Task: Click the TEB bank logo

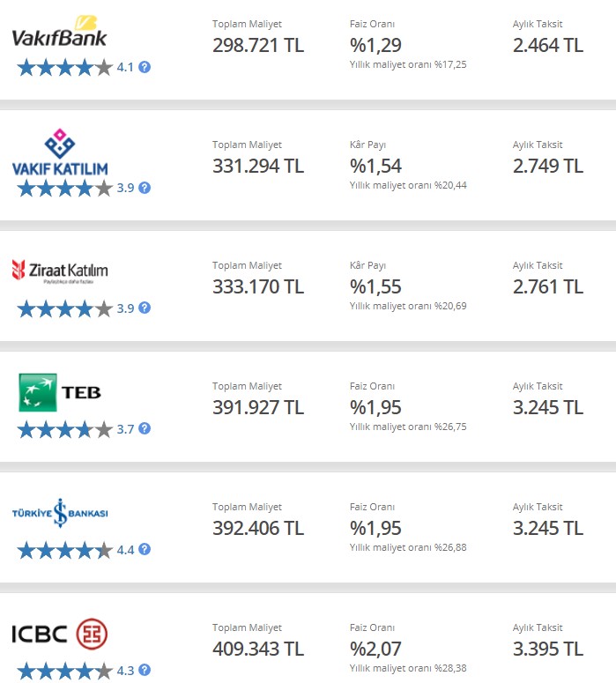Action: point(60,392)
